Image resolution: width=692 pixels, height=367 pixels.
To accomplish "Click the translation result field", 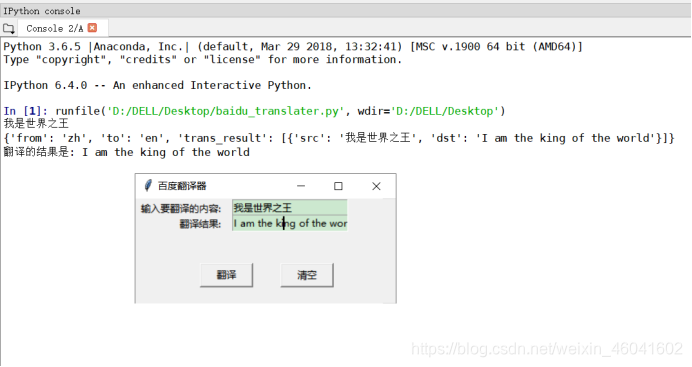I will click(290, 223).
